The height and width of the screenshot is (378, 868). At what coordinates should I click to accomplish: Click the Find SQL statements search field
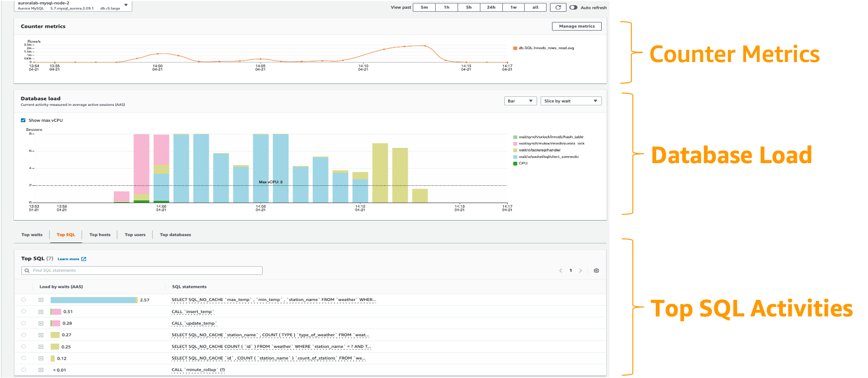click(x=142, y=270)
